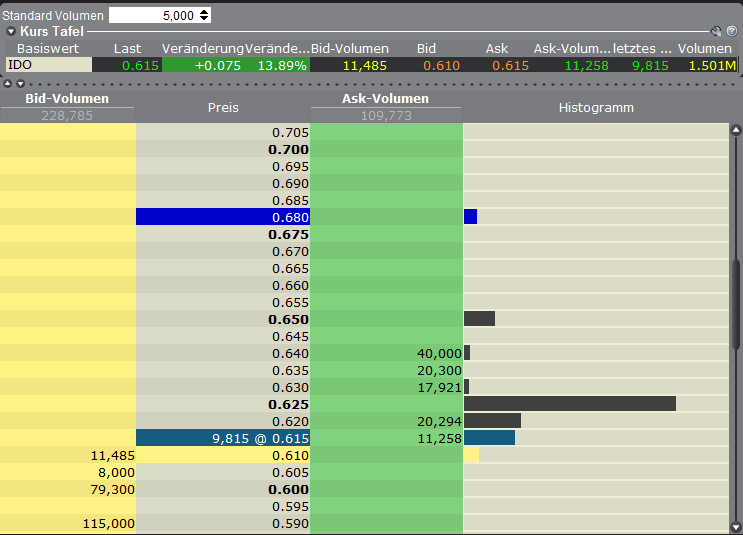Screen dimensions: 743x535
Task: Click the highlighted blue 0.680 price row
Action: coord(223,217)
